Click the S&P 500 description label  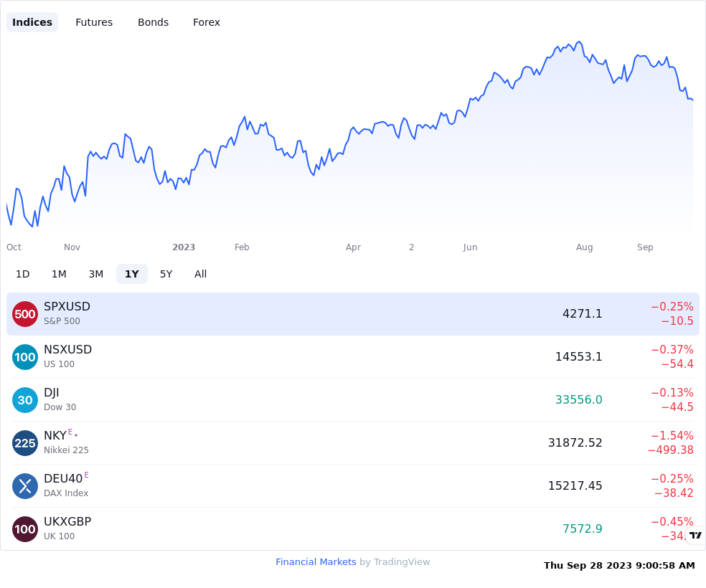coord(62,321)
